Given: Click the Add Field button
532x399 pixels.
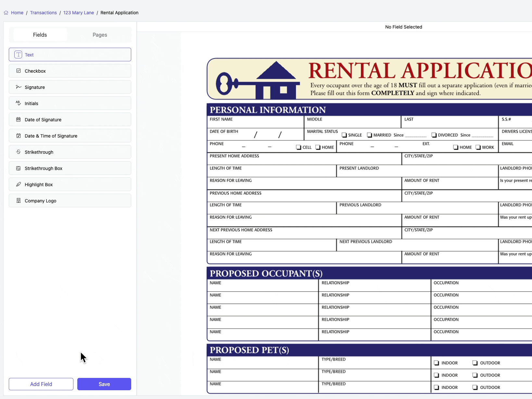Looking at the screenshot, I should [x=41, y=384].
